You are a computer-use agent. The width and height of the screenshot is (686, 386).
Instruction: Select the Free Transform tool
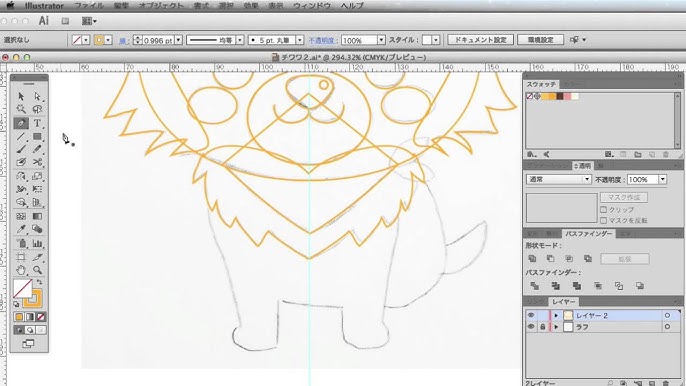click(x=38, y=189)
